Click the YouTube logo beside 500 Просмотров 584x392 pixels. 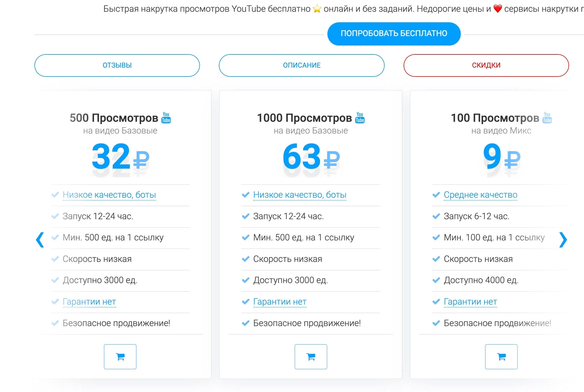[166, 118]
